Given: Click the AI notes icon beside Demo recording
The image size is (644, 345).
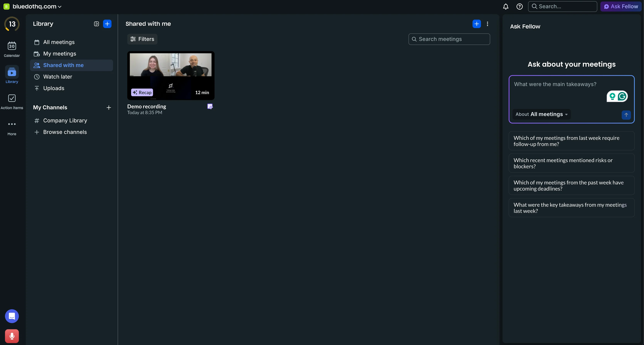Looking at the screenshot, I should pos(210,106).
